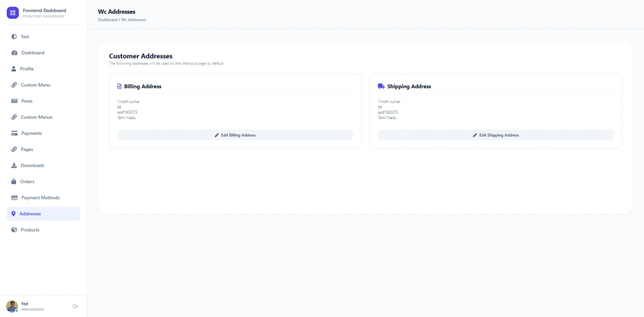
Task: Click the Pages link icon
Action: tap(14, 150)
